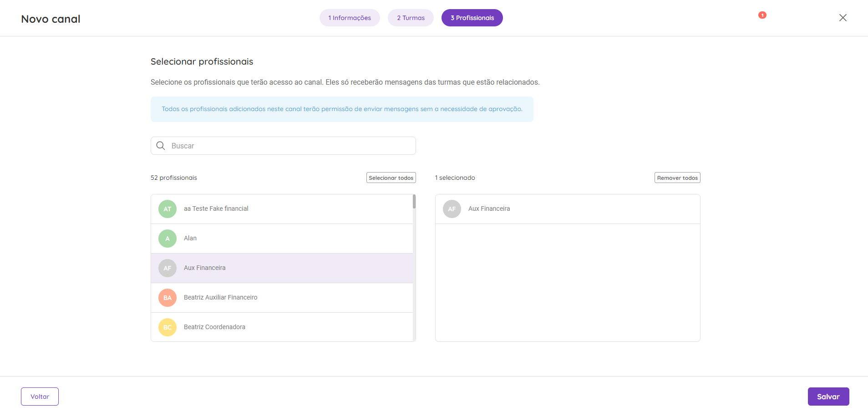868x412 pixels.
Task: Click the Selecionar profissionais heading
Action: tap(202, 61)
